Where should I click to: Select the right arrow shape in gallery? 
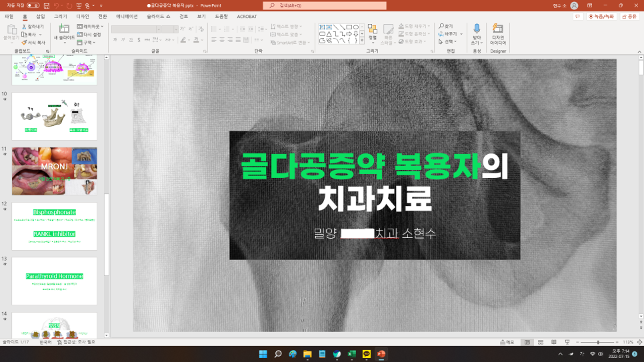(349, 34)
